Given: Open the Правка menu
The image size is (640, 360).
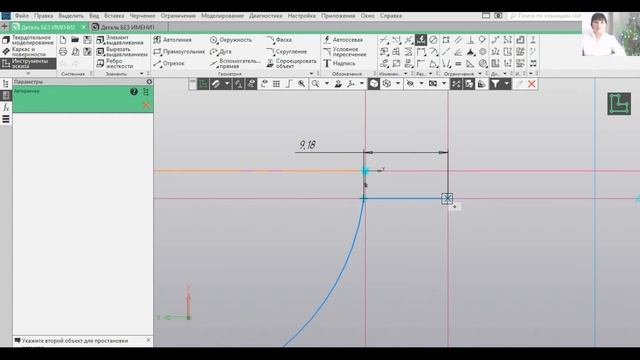Looking at the screenshot, I should point(43,16).
